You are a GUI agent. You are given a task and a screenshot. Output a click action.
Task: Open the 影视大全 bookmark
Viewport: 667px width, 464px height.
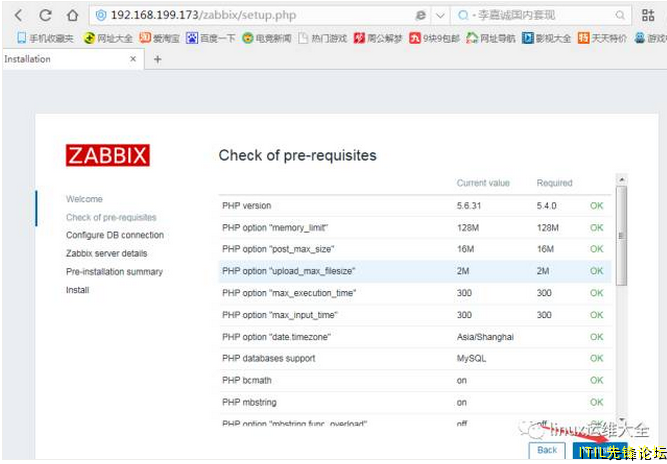coord(547,38)
